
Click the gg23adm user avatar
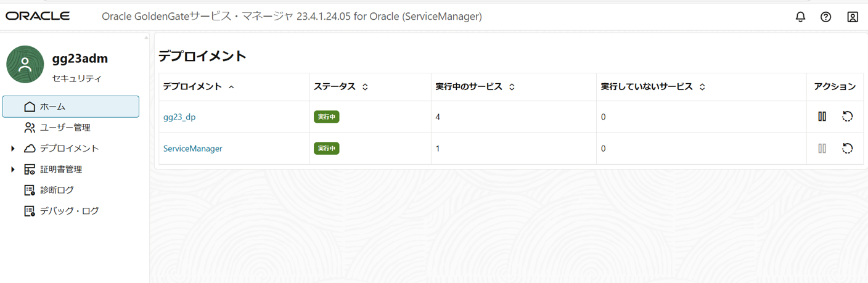point(25,64)
